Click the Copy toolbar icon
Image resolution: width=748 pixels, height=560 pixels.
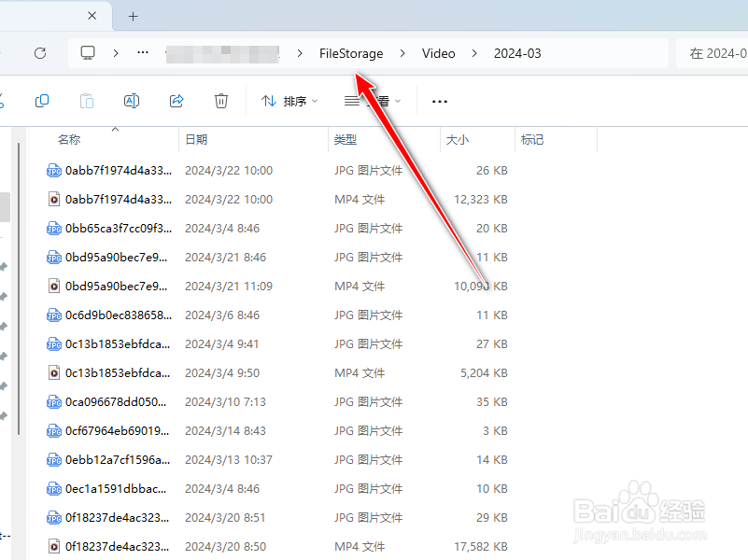pyautogui.click(x=42, y=101)
